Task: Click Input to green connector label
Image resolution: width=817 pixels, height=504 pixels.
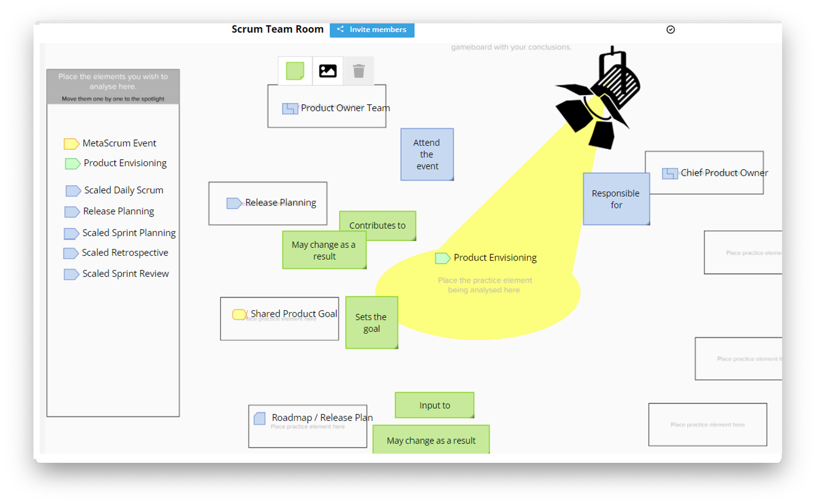Action: [435, 405]
